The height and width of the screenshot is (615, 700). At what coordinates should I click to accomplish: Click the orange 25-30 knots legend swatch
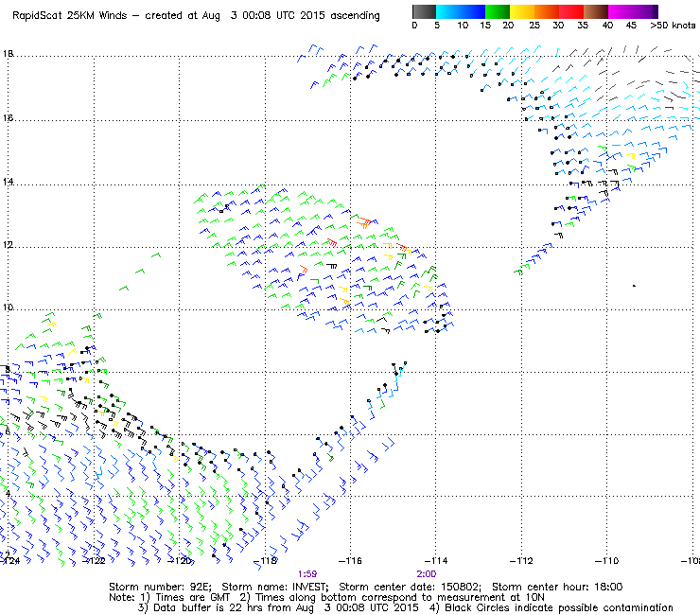547,11
